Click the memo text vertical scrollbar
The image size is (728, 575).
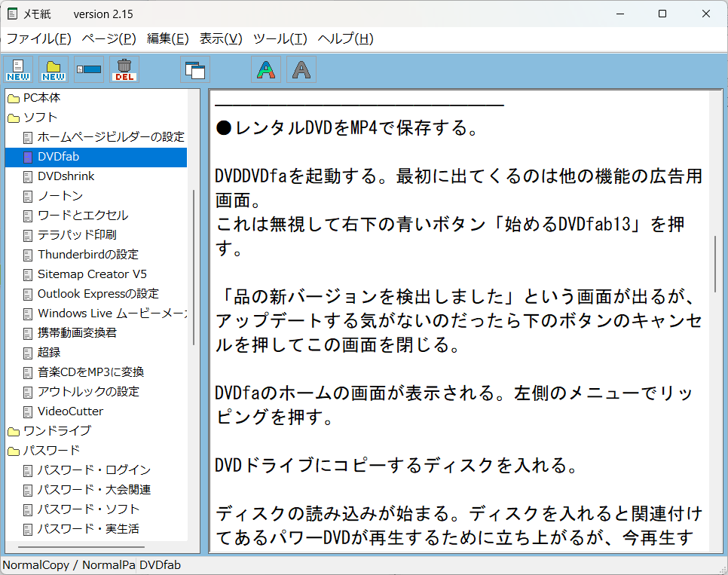click(x=715, y=263)
